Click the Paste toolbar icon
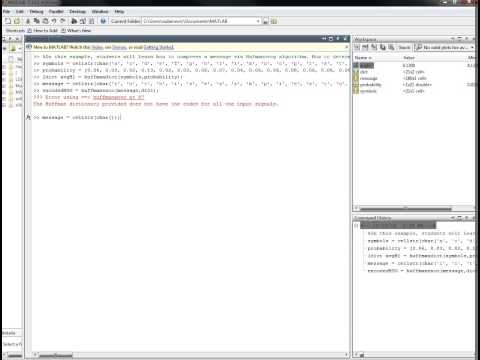 [x=45, y=21]
